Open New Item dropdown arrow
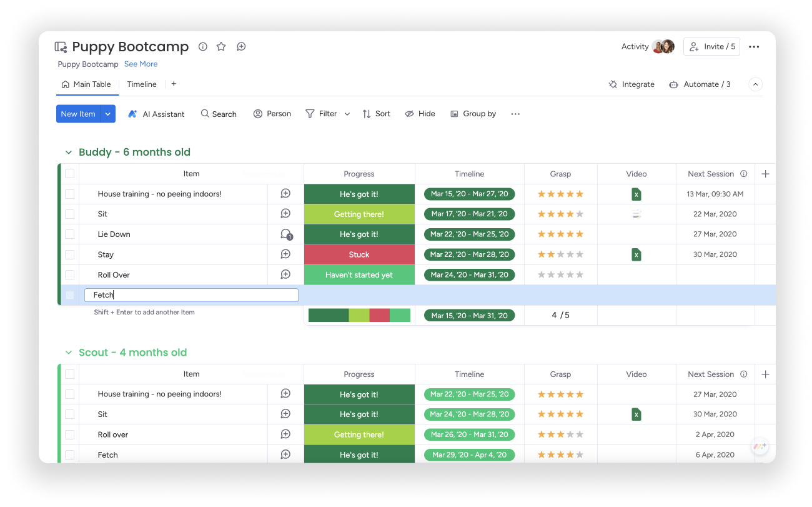The image size is (812, 507). click(x=108, y=114)
